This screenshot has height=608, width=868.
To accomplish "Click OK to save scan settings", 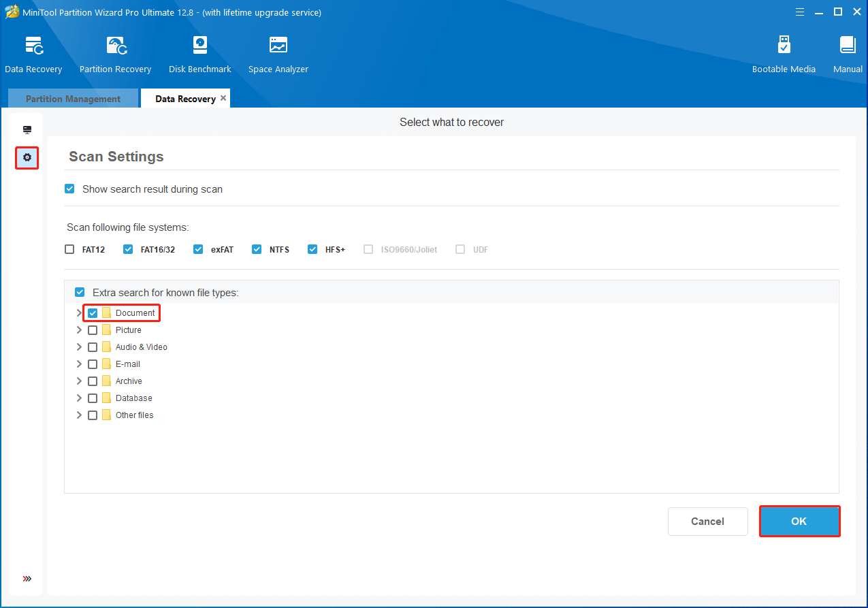I will [799, 522].
